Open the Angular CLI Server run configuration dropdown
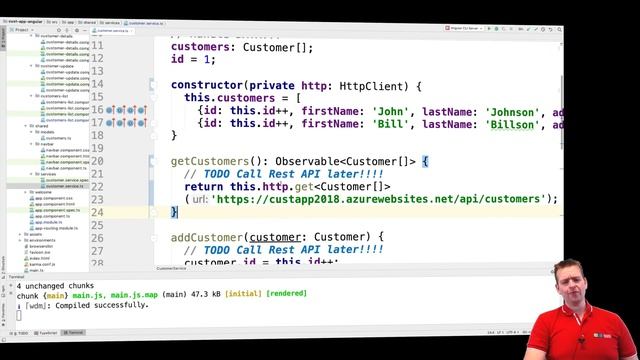Image resolution: width=640 pixels, height=360 pixels. pos(464,29)
